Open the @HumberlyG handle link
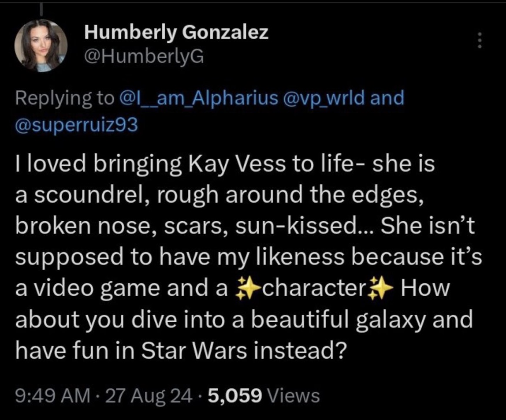506x420 pixels. point(144,56)
